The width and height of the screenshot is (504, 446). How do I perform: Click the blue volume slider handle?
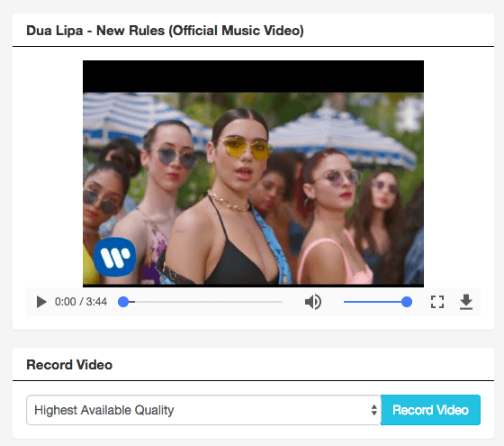click(x=407, y=302)
